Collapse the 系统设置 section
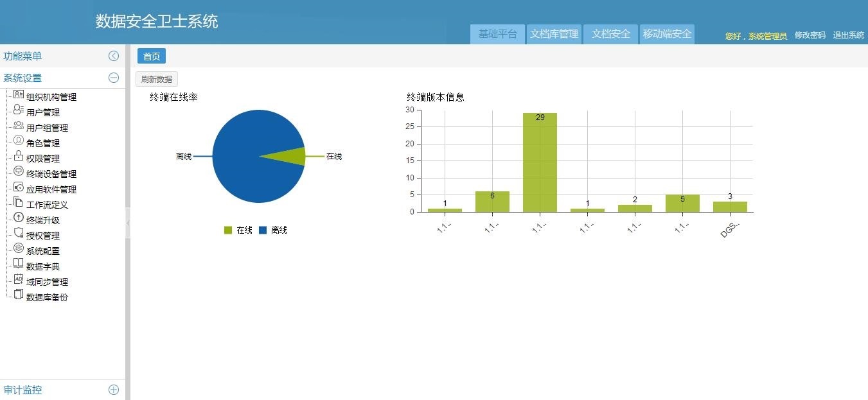This screenshot has height=400, width=868. pos(114,78)
